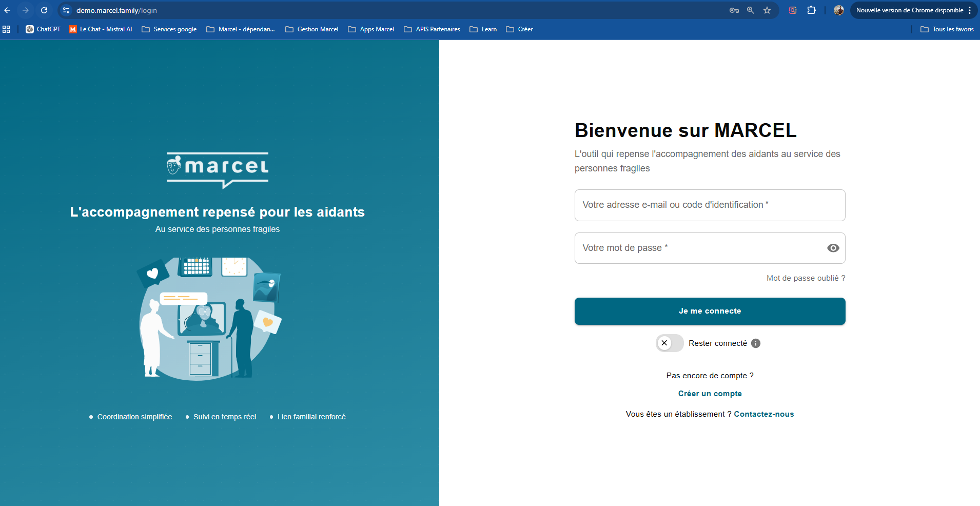The height and width of the screenshot is (506, 980).
Task: Open the Gestion Marcel bookmarks folder
Action: (x=311, y=29)
